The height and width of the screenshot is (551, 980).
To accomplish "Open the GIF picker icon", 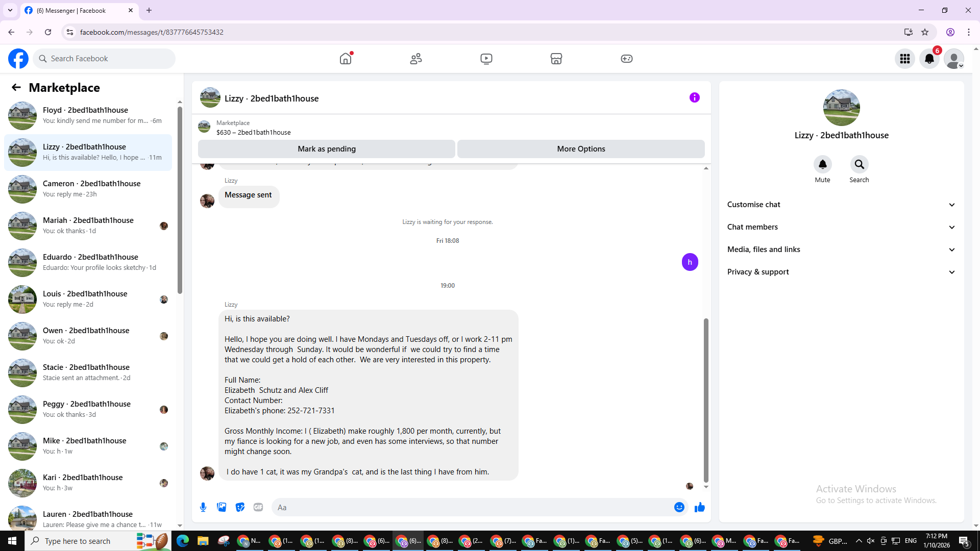I will [x=258, y=507].
